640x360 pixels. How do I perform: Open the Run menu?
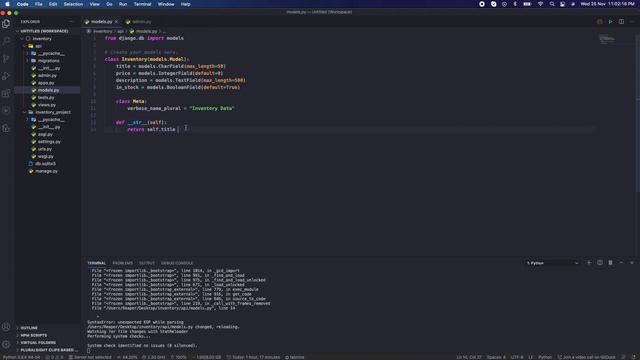[123, 4]
